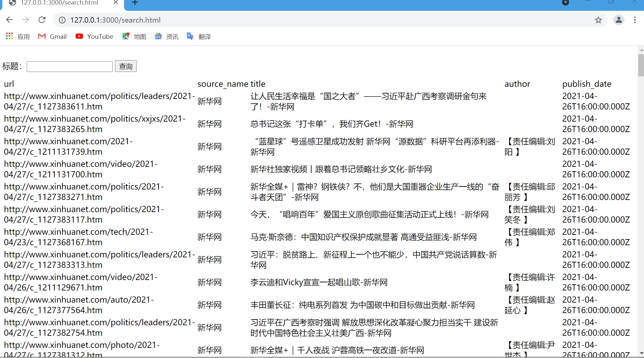644x358 pixels.
Task: Close the 127.0.0.1:3000/search.html tab
Action: tap(116, 3)
